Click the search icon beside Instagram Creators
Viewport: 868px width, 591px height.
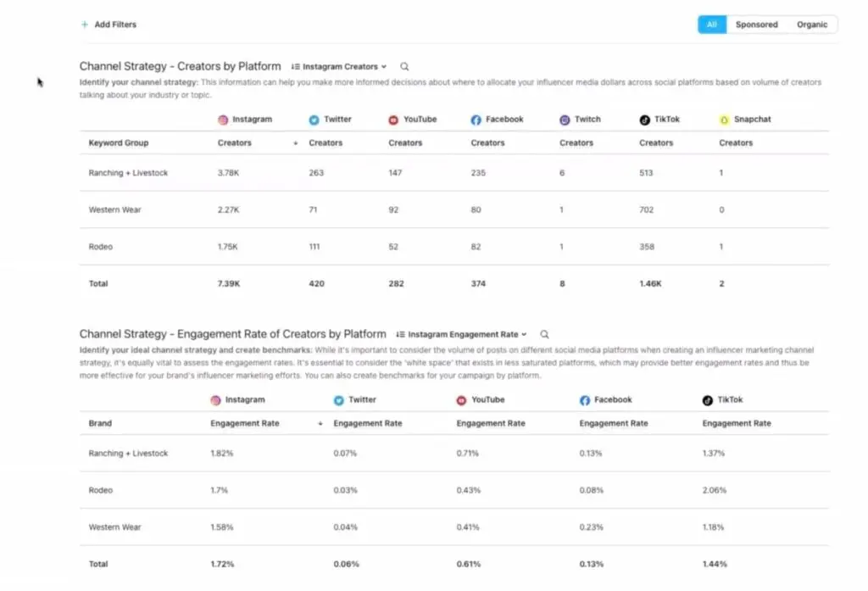pos(404,66)
